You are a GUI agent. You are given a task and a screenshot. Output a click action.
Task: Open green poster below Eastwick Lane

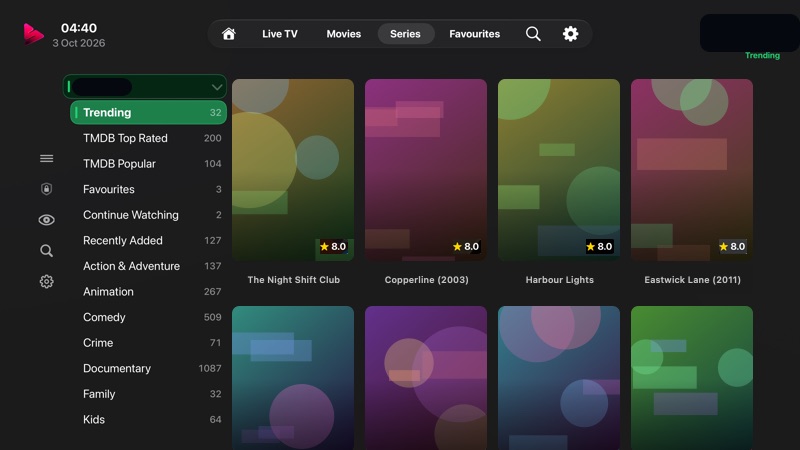pos(692,378)
